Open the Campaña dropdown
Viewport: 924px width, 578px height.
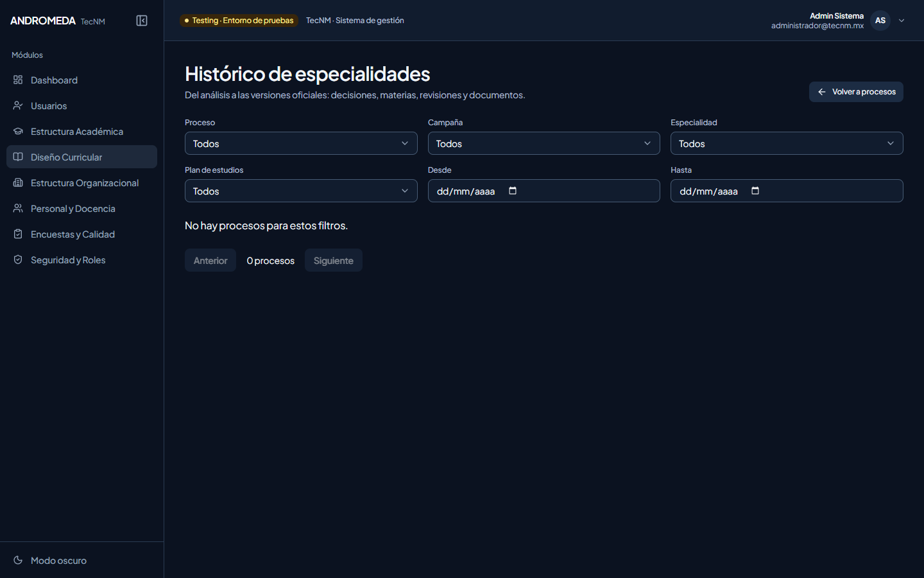(543, 143)
